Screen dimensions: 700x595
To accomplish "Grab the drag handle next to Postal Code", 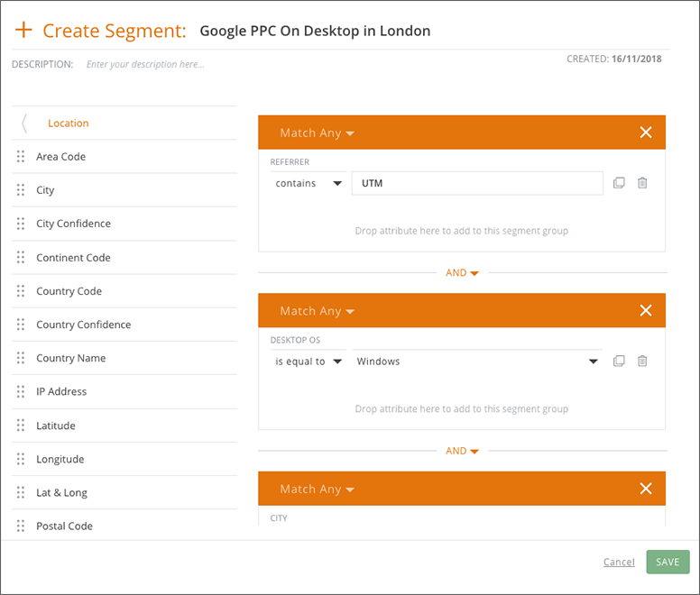I will pyautogui.click(x=21, y=526).
